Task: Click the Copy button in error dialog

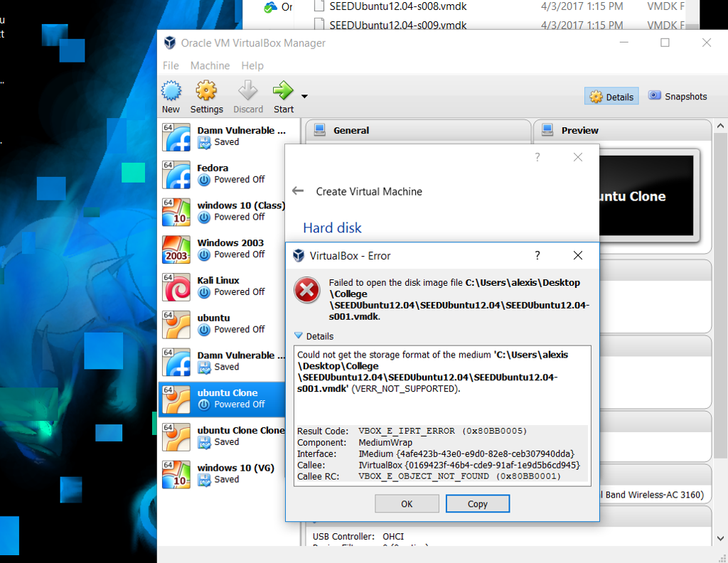Action: [x=477, y=503]
